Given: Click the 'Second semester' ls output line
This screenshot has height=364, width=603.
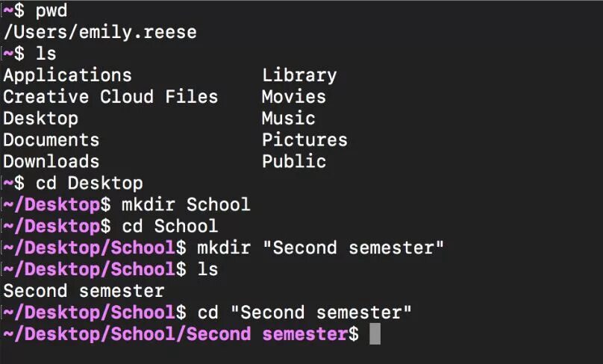Looking at the screenshot, I should (84, 291).
